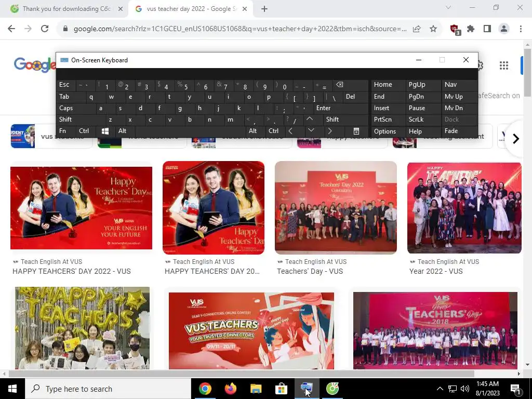Screen dimensions: 532x399
Task: Toggle Insert key on On-Screen Keyboard
Action: tap(388, 108)
